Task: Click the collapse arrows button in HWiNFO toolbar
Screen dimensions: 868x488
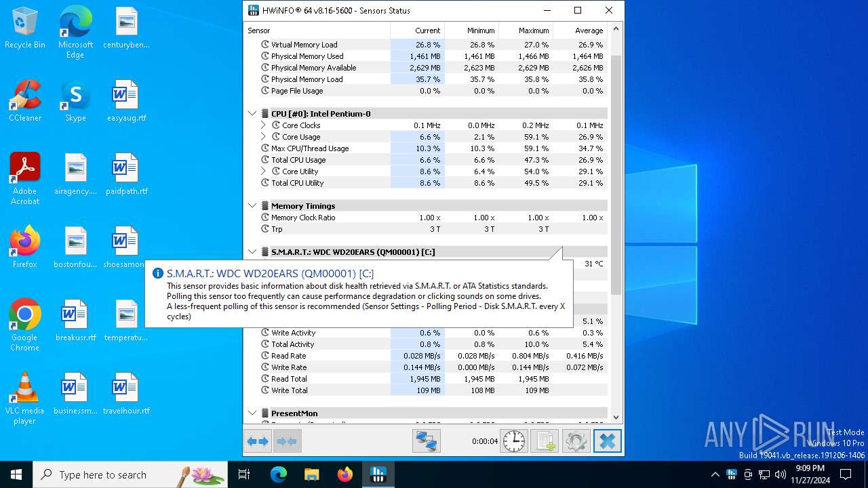Action: 287,441
